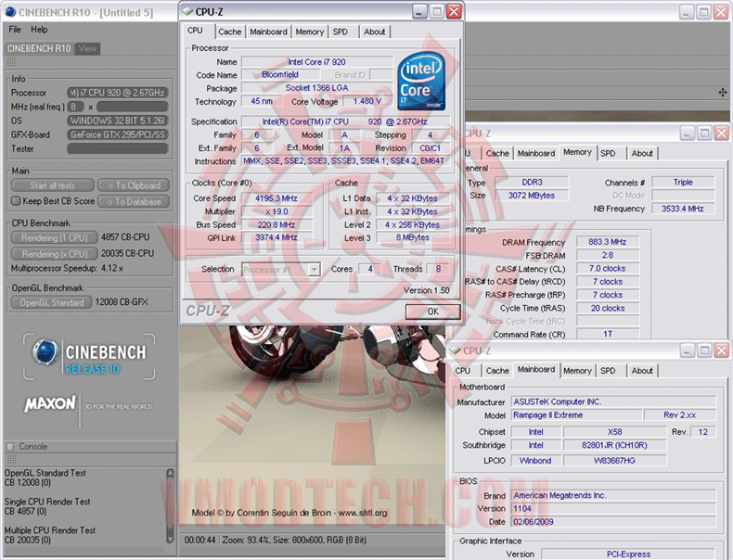This screenshot has width=733, height=560.
Task: Switch to the View tab in Cinebench
Action: [87, 48]
